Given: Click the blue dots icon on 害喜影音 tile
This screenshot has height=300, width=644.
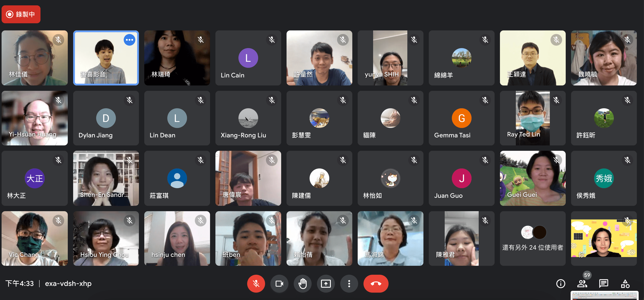Looking at the screenshot, I should [x=129, y=40].
